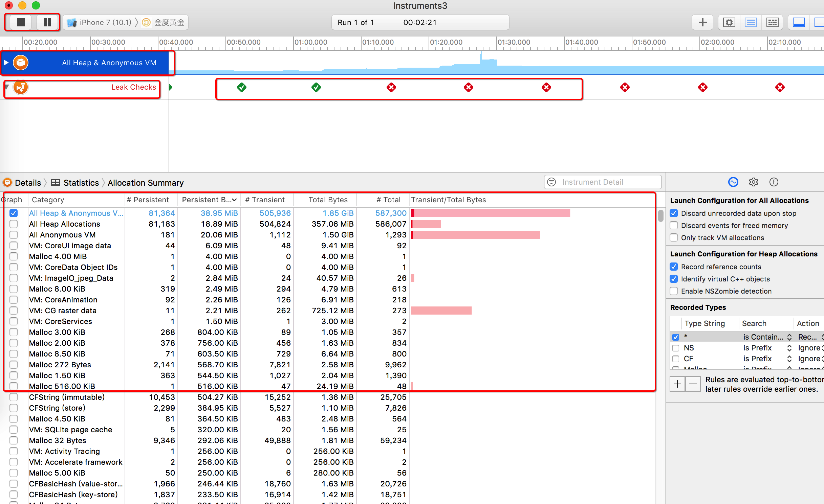This screenshot has height=504, width=824.
Task: Select the red leak marker near 02:12
Action: coord(780,87)
